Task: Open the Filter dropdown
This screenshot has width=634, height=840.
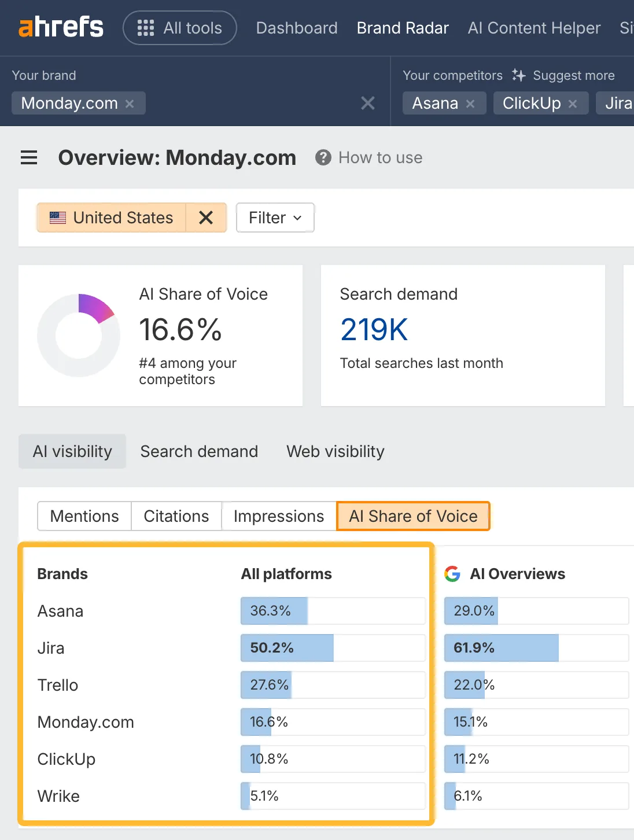Action: coord(275,218)
